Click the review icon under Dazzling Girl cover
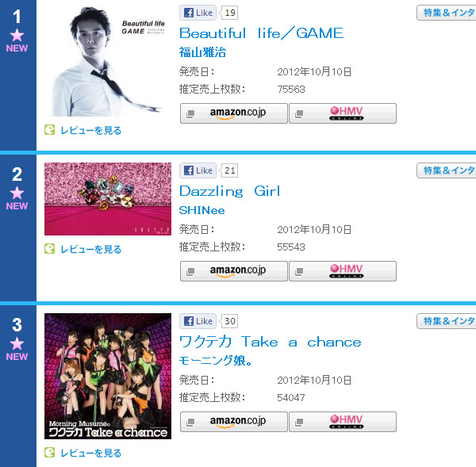Image resolution: width=476 pixels, height=467 pixels. [x=49, y=249]
